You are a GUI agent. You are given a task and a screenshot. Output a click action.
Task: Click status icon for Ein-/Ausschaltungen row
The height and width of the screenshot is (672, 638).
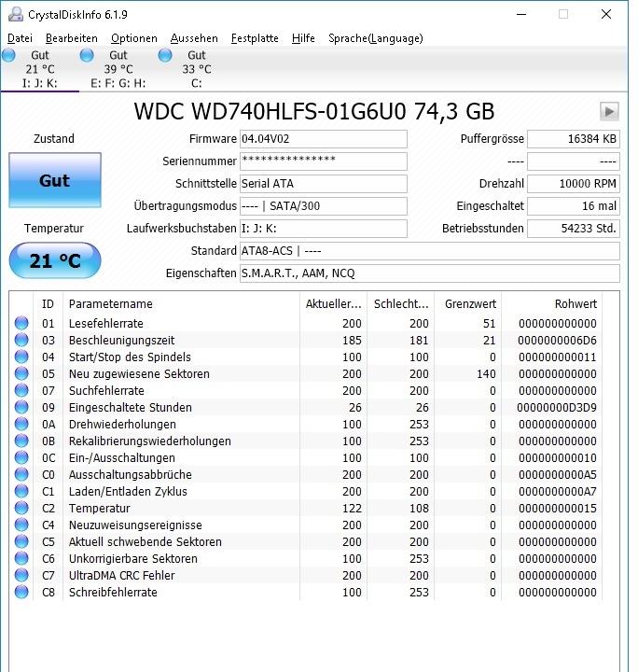coord(21,457)
